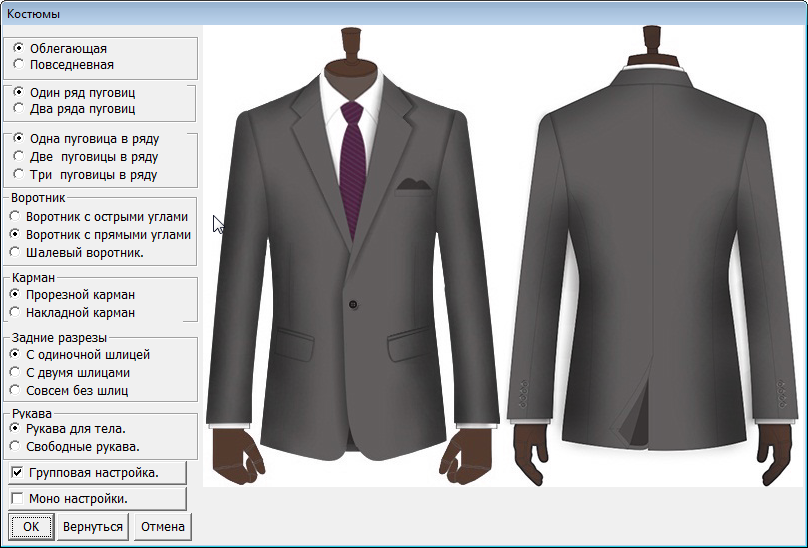Choose Шалевый воротник option
This screenshot has width=808, height=548.
point(15,253)
